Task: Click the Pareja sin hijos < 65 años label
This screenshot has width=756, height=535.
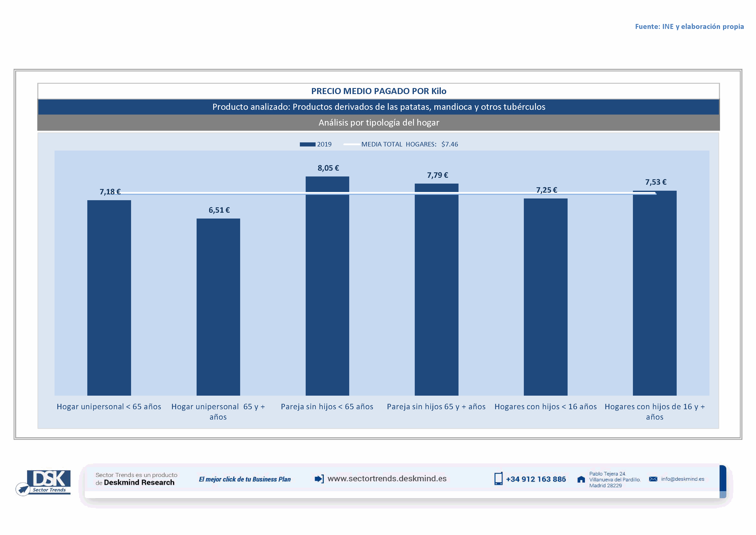Action: point(327,407)
